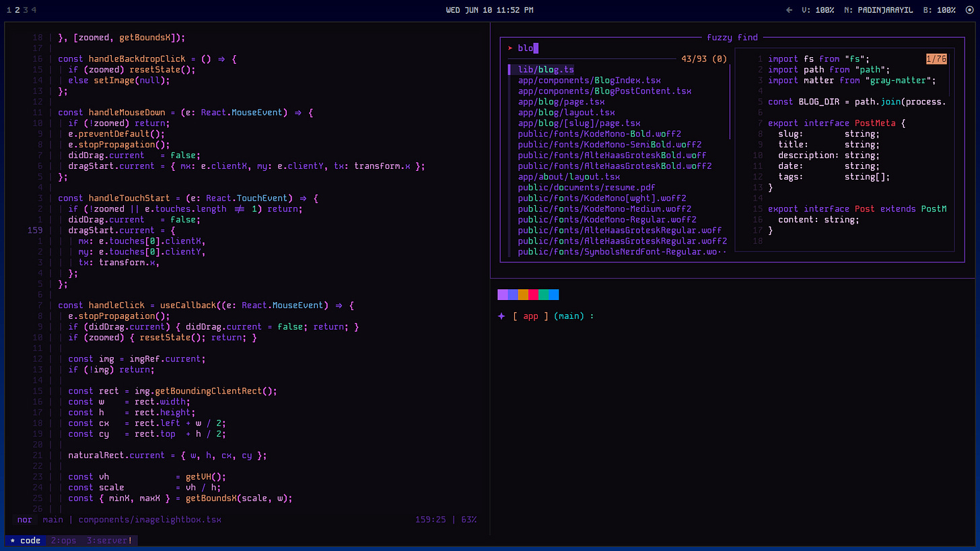Open app/blog/layout.tsx from the results
Image resolution: width=980 pixels, height=551 pixels.
point(567,113)
